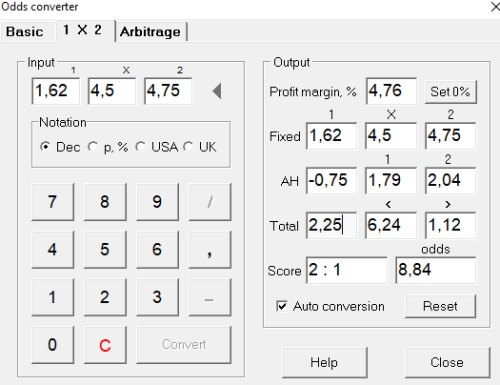Click input field 1 showing 1,62
Image resolution: width=500 pixels, height=385 pixels.
click(x=56, y=91)
